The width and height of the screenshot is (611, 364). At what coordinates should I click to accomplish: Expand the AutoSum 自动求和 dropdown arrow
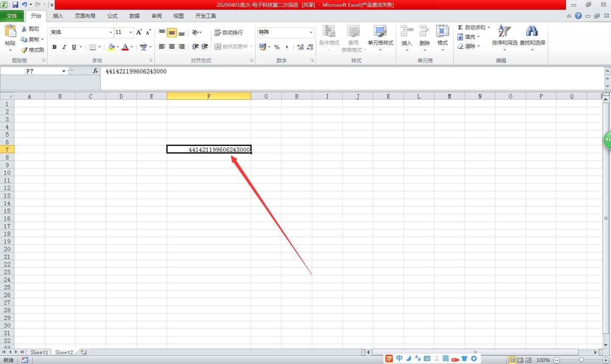[488, 28]
